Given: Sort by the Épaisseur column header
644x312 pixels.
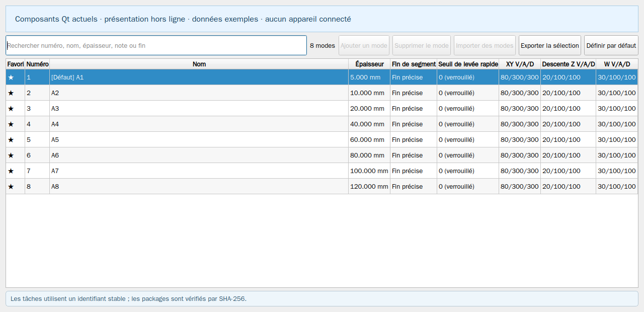Looking at the screenshot, I should [369, 64].
